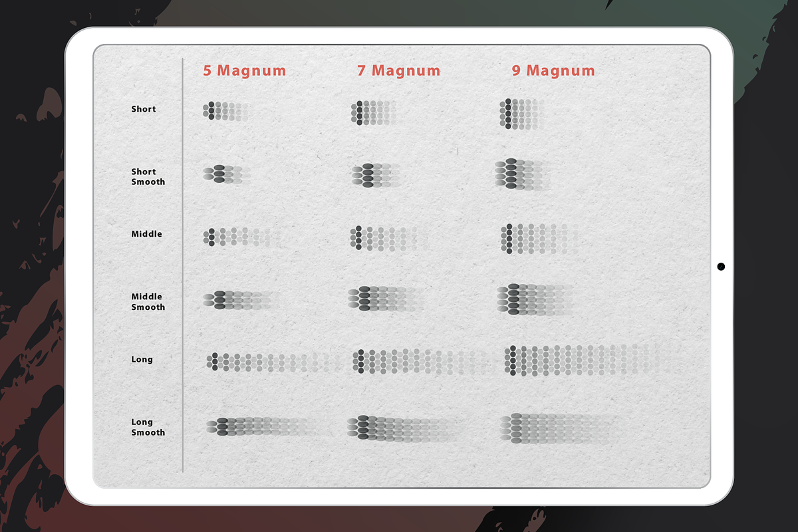
Task: Click the Long row label
Action: click(x=142, y=360)
